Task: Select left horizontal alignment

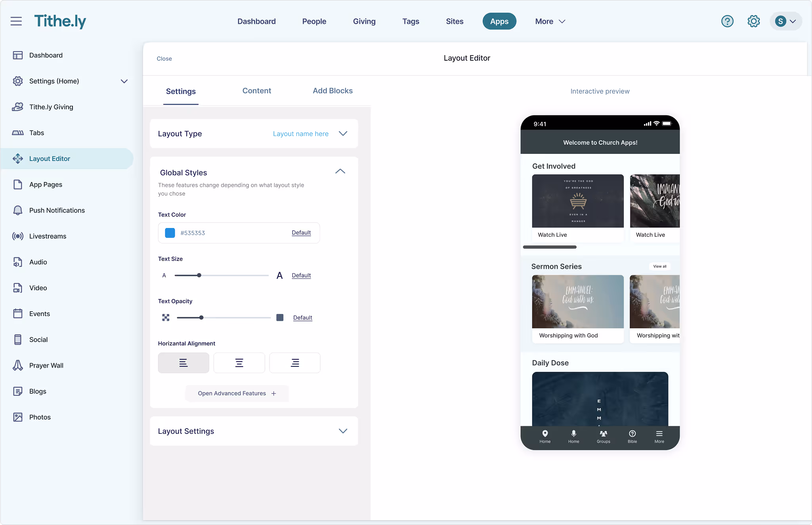Action: coord(183,362)
